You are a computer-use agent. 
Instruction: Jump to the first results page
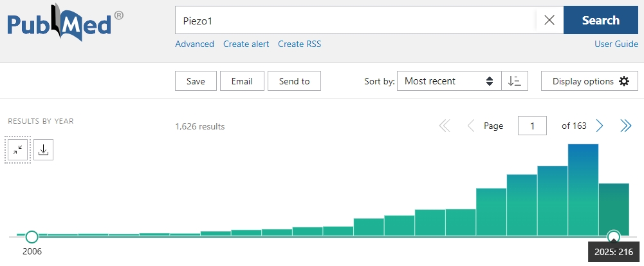tap(445, 126)
